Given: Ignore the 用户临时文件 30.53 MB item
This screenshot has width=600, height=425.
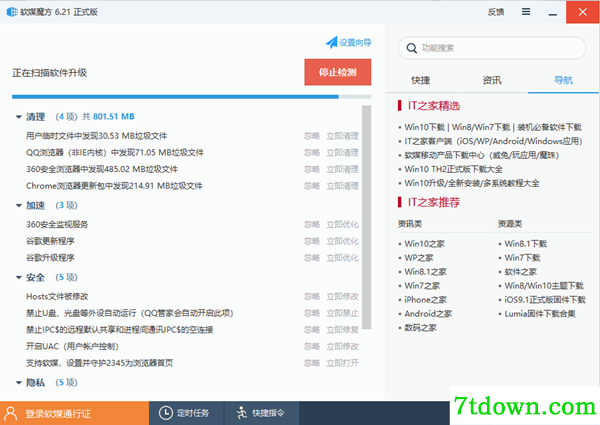Looking at the screenshot, I should click(x=311, y=136).
